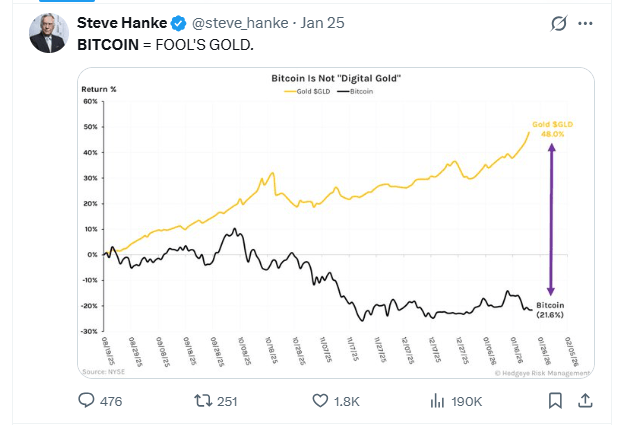The height and width of the screenshot is (425, 621).
Task: Open the three-dot more options menu
Action: tap(594, 22)
